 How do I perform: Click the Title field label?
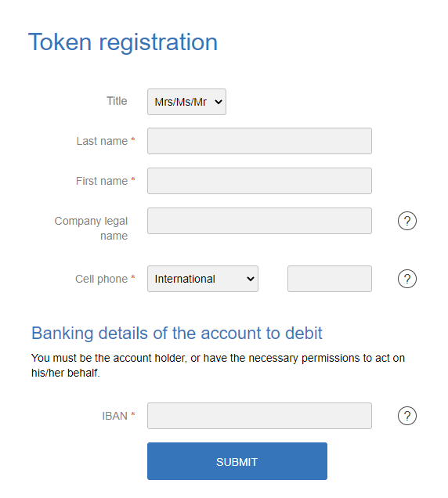point(117,101)
